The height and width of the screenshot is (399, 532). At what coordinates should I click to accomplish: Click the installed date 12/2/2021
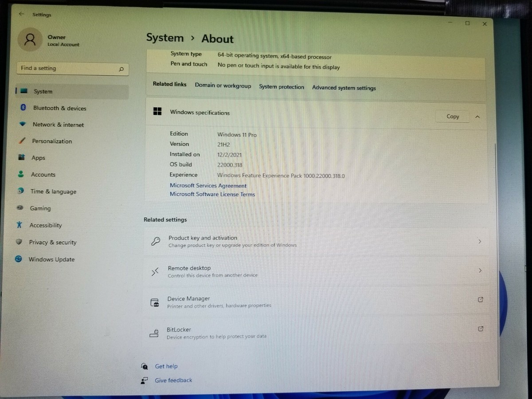(x=229, y=155)
